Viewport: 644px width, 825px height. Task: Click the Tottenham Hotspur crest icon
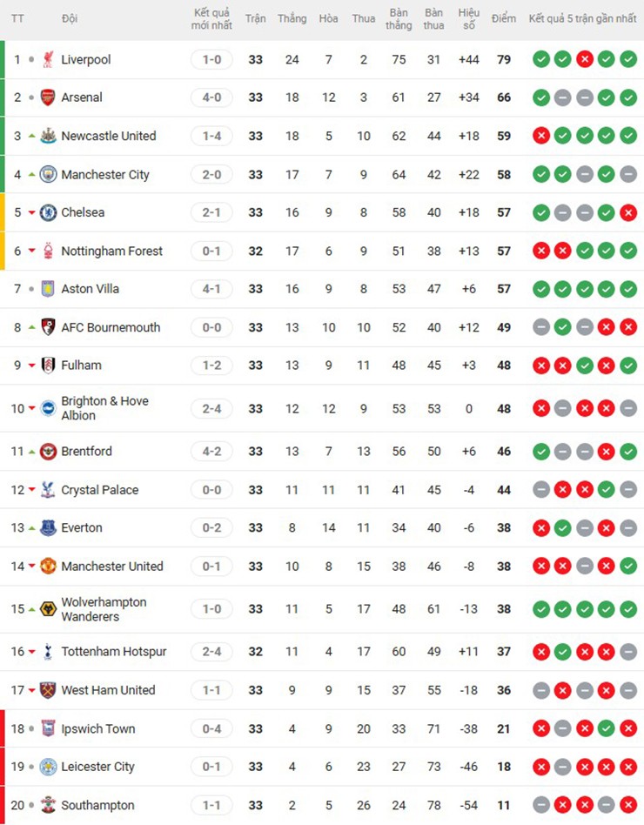click(x=48, y=651)
